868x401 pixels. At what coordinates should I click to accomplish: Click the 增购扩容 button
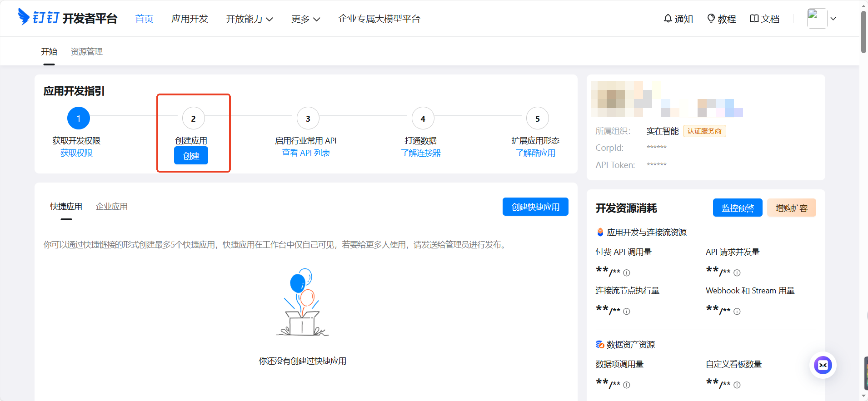(x=791, y=208)
